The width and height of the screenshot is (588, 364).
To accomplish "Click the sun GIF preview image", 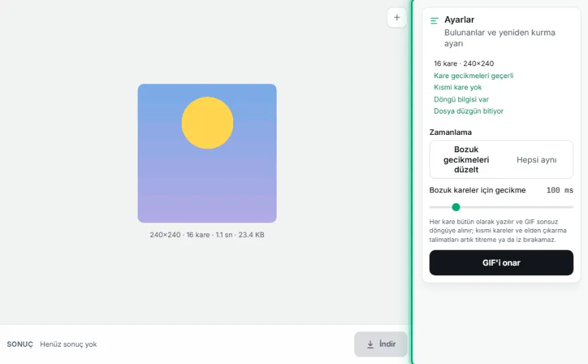I will [x=207, y=154].
